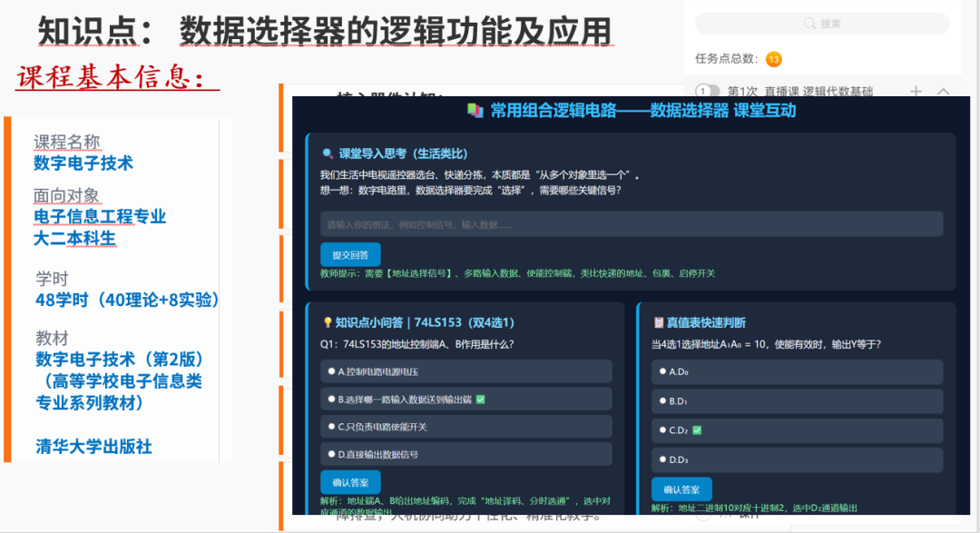
Task: Select answer B.选择哪一路输入数据送到输出端
Action: click(466, 400)
